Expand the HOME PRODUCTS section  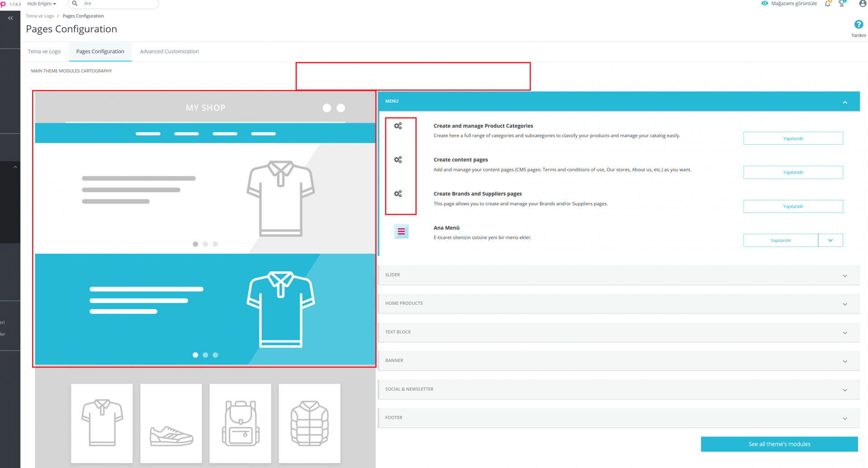pyautogui.click(x=845, y=304)
